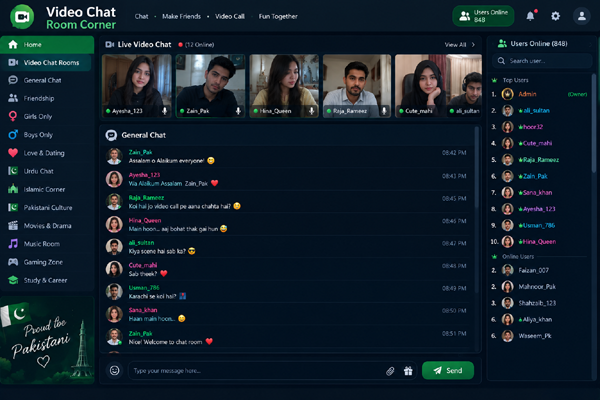Click Fun Together in the header

point(278,16)
